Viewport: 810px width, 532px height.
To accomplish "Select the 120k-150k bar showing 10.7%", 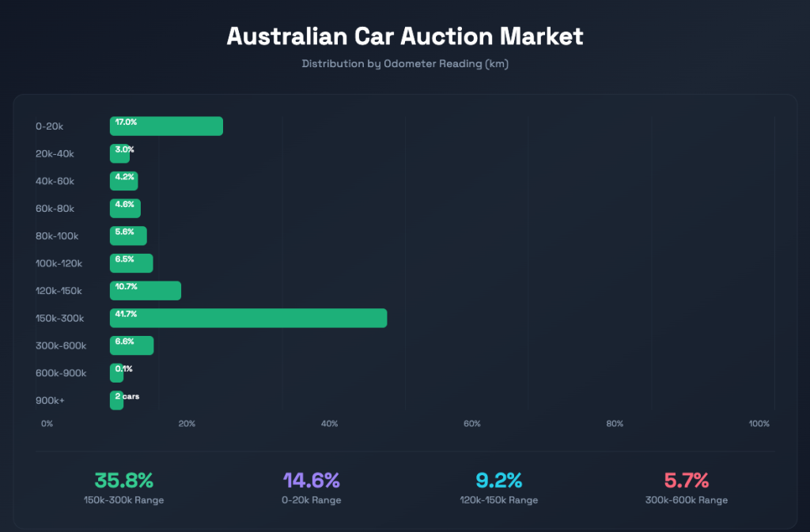I will tap(146, 291).
